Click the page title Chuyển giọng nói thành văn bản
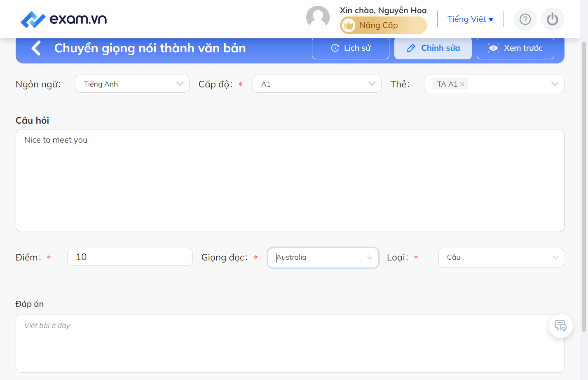Image resolution: width=588 pixels, height=380 pixels. point(150,48)
